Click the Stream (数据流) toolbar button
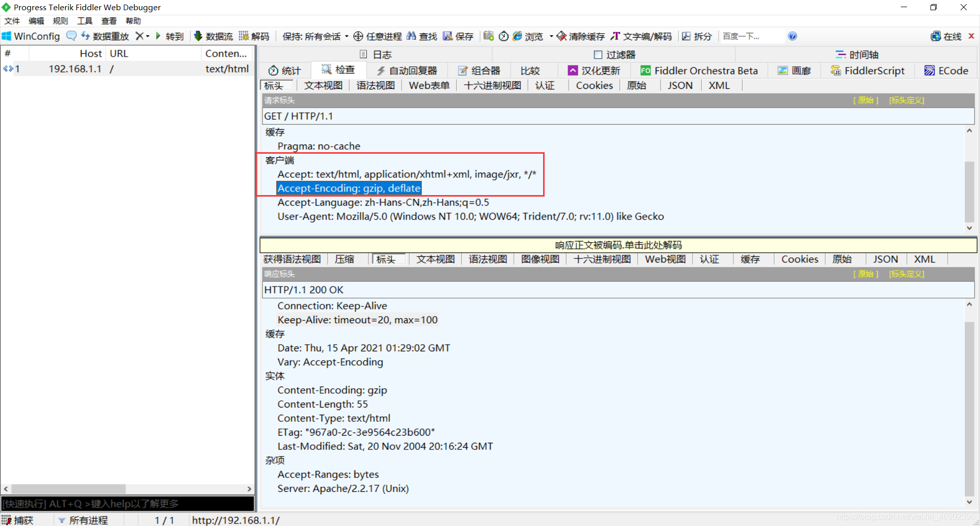 click(x=213, y=36)
